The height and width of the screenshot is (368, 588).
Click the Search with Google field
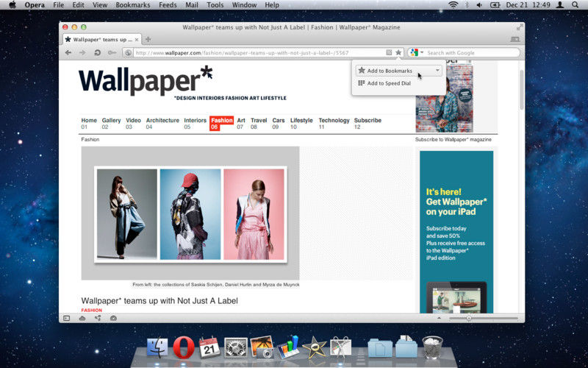tap(472, 53)
